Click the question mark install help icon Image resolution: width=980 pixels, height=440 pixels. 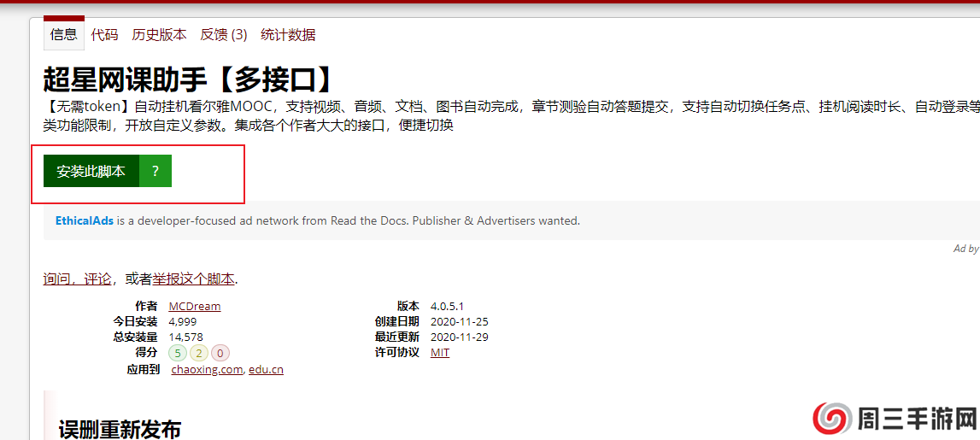point(155,171)
